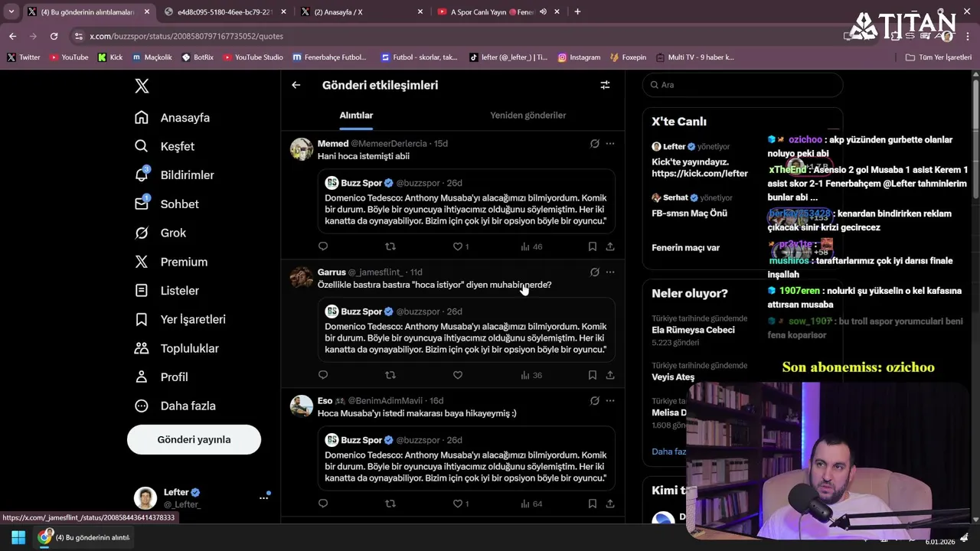The width and height of the screenshot is (980, 551).
Task: Open Premium page
Action: (171, 262)
